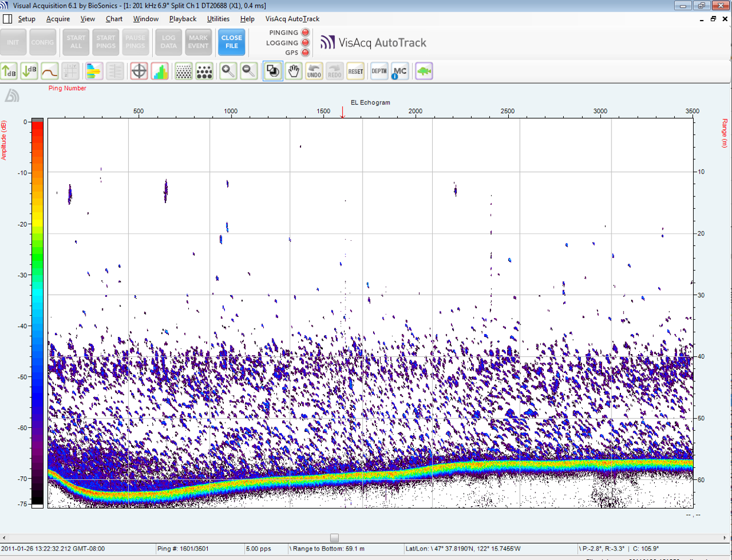The image size is (732, 560).
Task: Click the RESET button
Action: pyautogui.click(x=355, y=71)
